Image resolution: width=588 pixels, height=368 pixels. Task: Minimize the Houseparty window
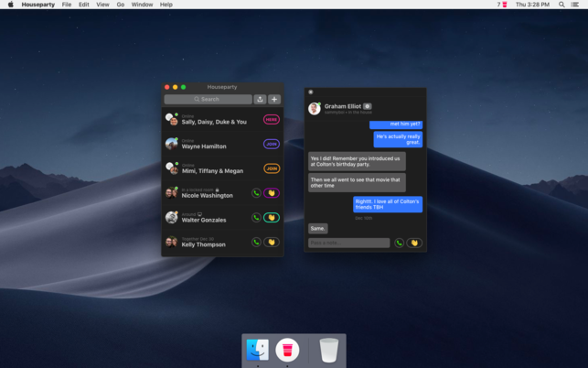(176, 87)
